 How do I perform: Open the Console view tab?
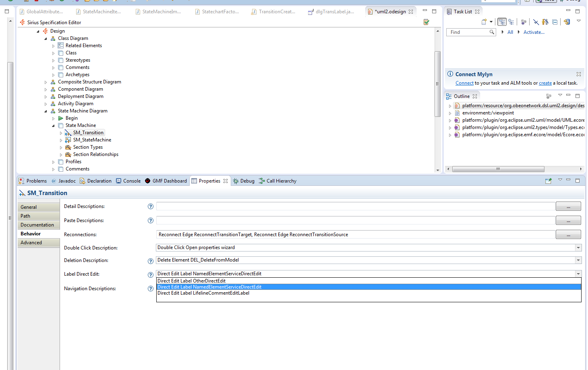pos(128,181)
